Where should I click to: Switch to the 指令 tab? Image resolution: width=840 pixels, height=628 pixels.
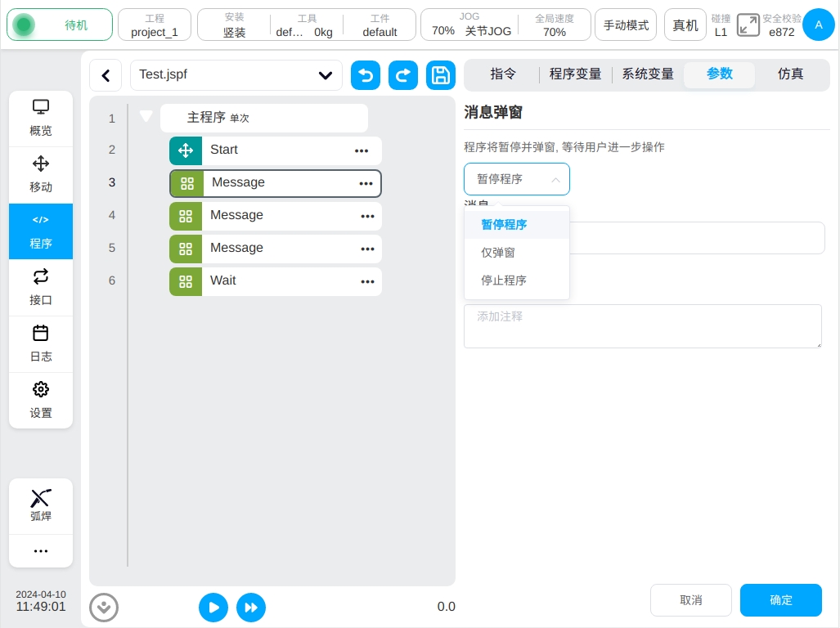[x=503, y=74]
